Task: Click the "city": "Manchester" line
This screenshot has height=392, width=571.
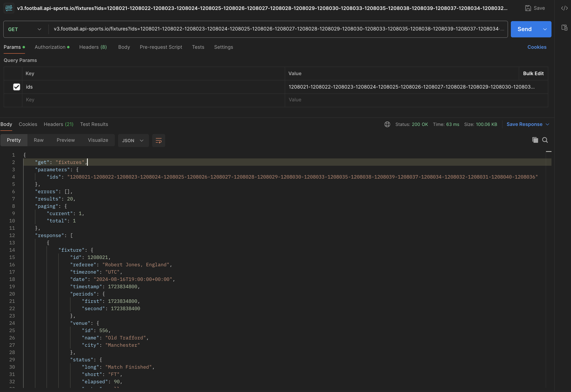Action: click(111, 345)
